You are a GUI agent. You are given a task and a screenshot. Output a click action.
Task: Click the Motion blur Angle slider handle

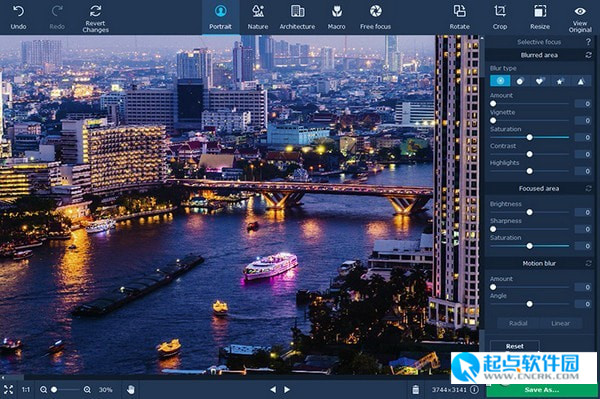(530, 304)
